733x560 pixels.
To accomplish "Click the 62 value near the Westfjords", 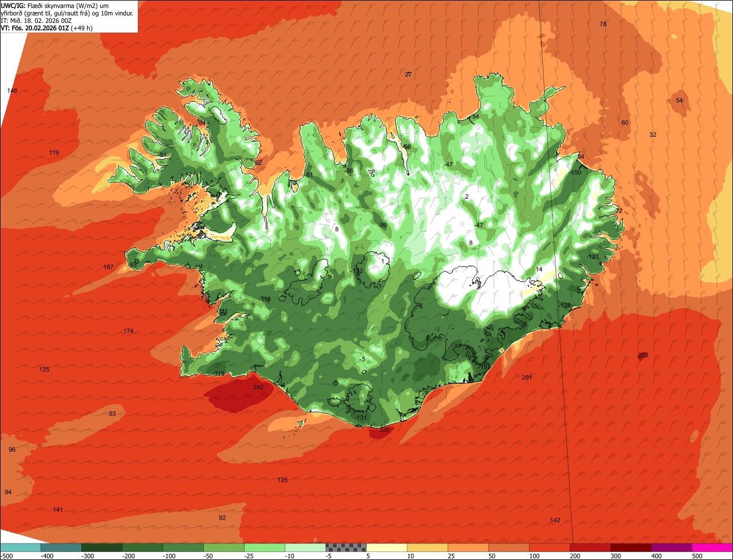I will point(258,163).
